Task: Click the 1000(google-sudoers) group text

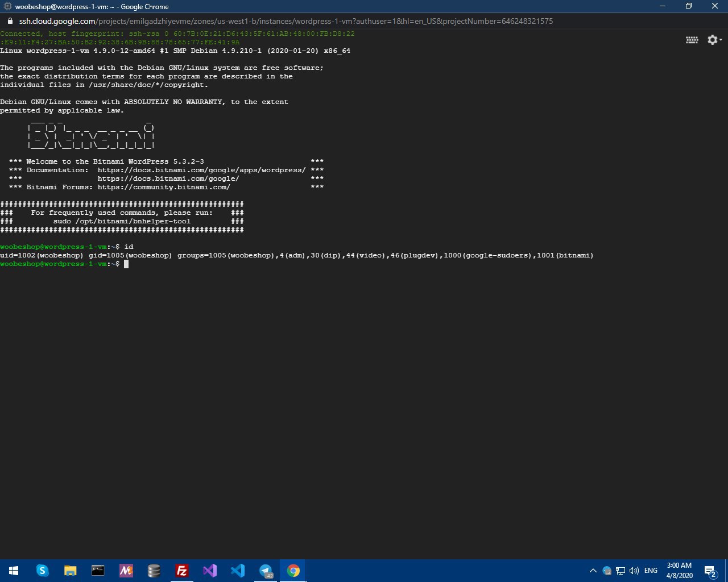Action: 489,255
